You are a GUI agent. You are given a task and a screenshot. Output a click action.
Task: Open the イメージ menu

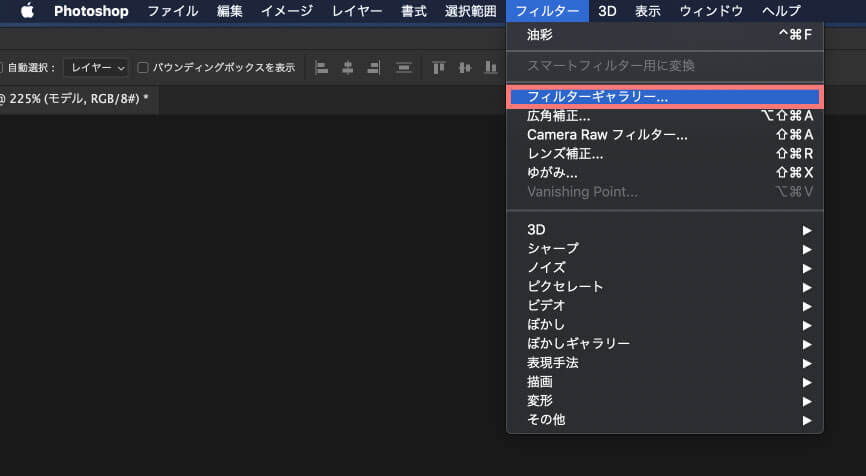click(287, 11)
